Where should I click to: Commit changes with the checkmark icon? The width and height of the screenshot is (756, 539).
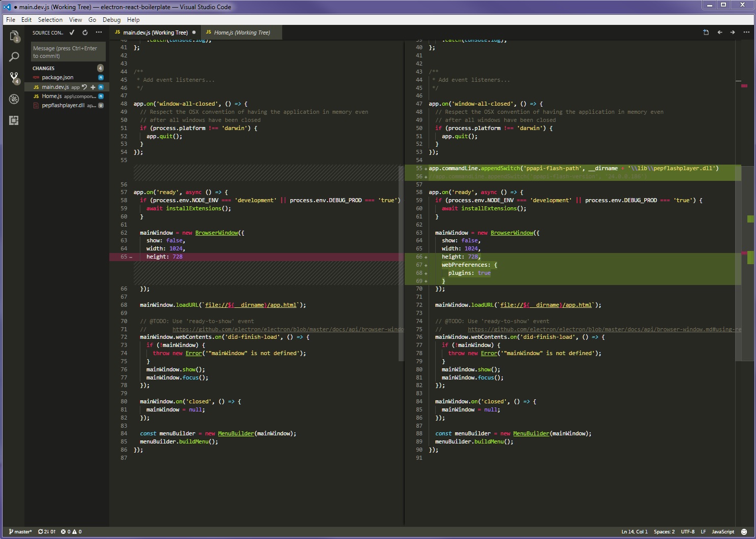(x=72, y=33)
